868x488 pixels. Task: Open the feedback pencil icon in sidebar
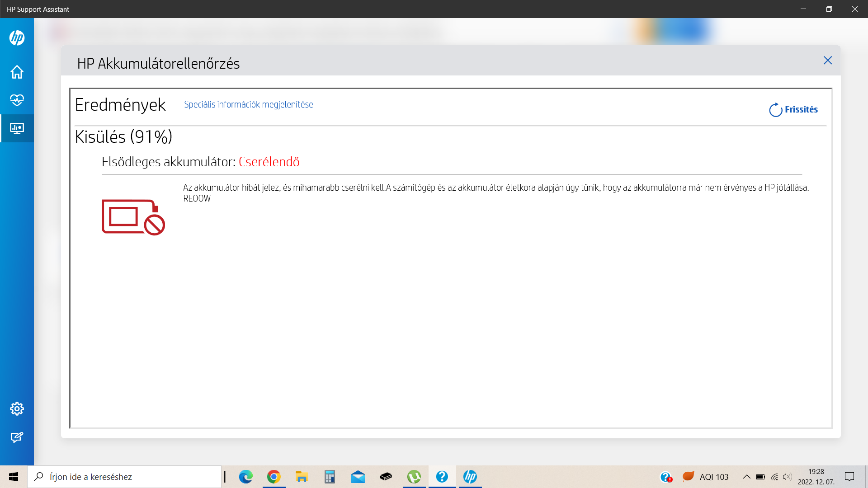coord(17,437)
